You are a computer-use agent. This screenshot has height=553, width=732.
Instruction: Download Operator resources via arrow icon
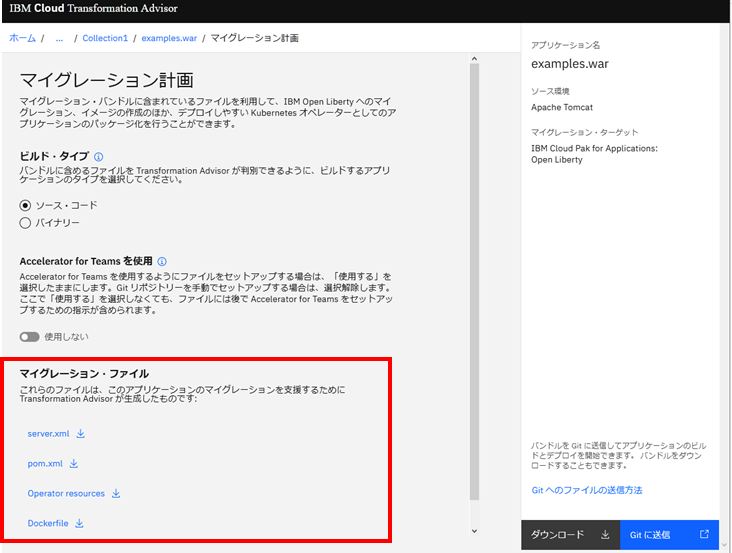[x=116, y=493]
